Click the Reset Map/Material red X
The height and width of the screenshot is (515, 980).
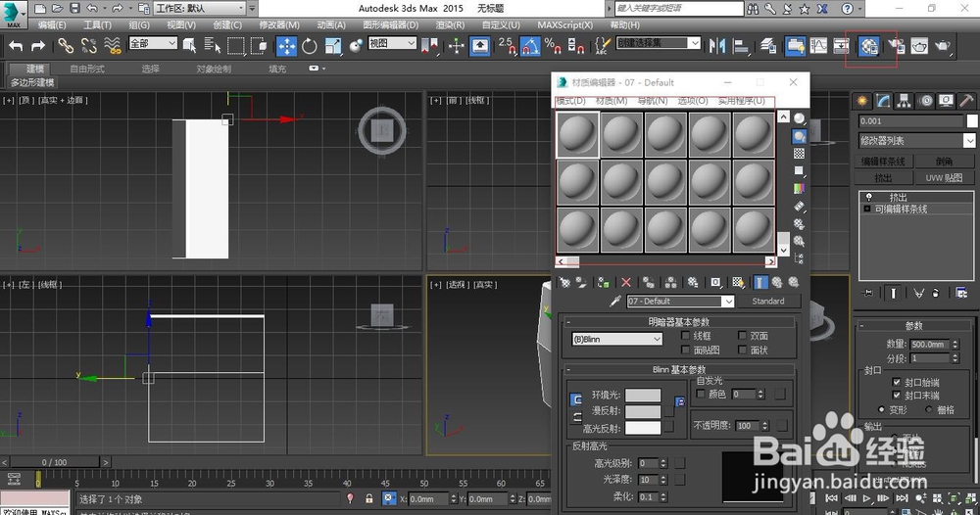point(626,283)
